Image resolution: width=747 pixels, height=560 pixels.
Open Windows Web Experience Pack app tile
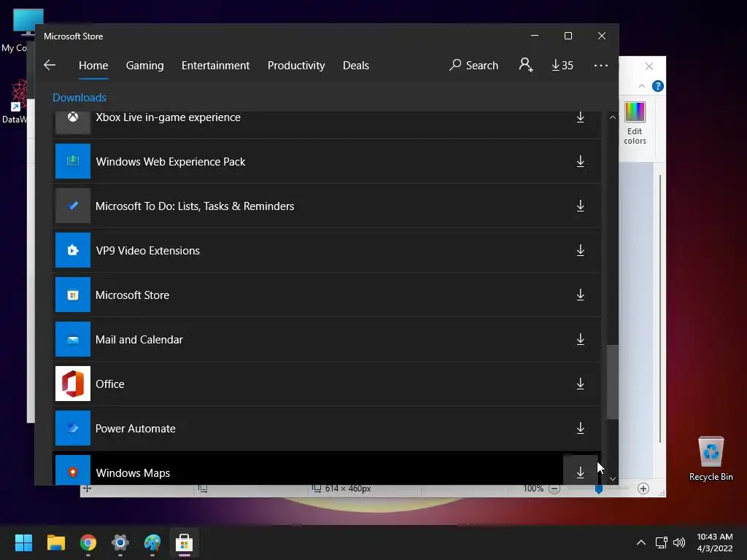click(73, 161)
